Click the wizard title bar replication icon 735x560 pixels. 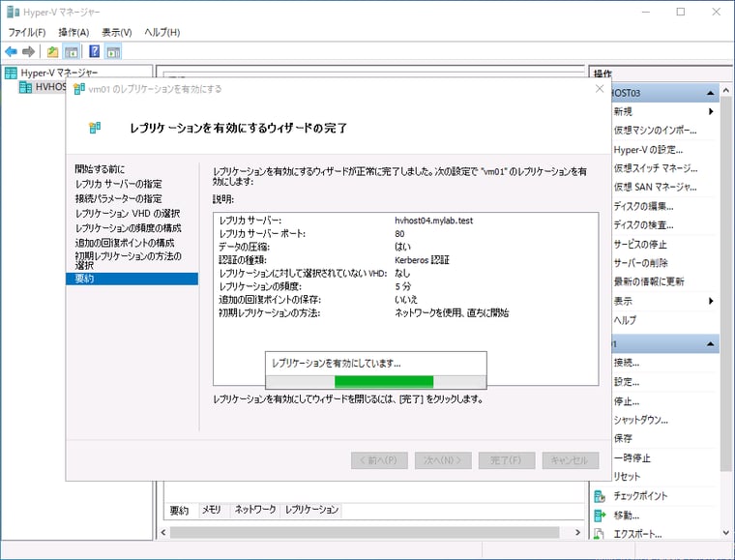tap(79, 89)
